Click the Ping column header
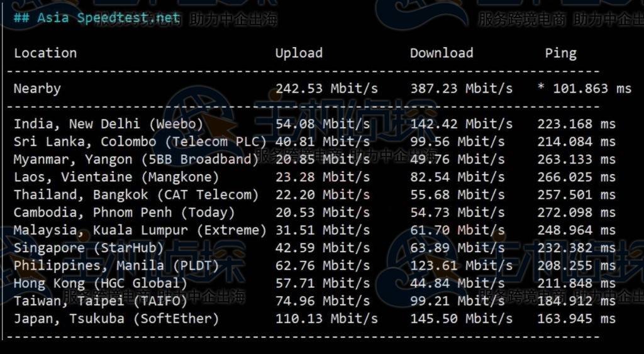Image resolution: width=644 pixels, height=354 pixels. (560, 53)
